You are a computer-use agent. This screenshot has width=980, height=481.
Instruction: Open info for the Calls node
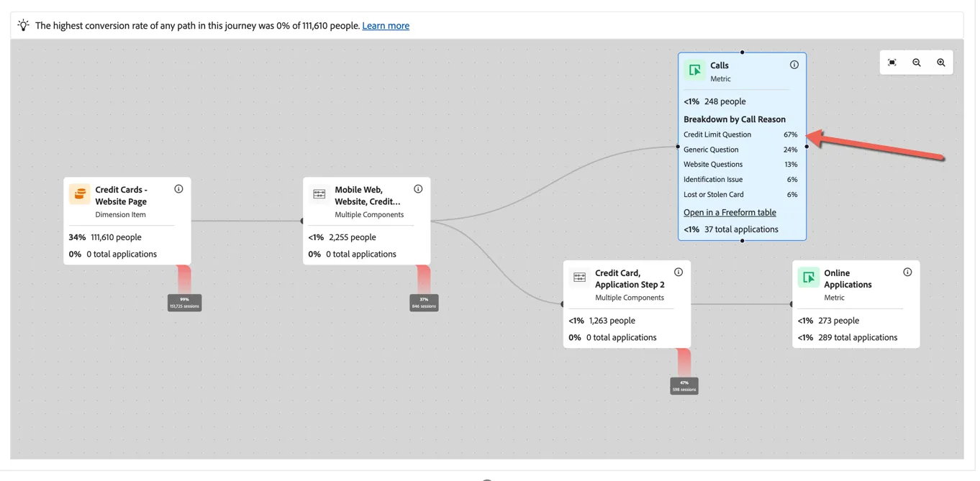794,65
